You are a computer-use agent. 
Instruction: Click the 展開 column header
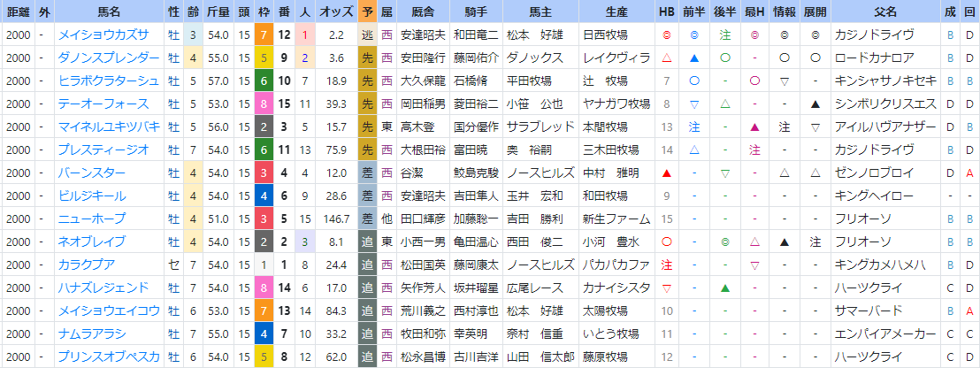pyautogui.click(x=815, y=11)
